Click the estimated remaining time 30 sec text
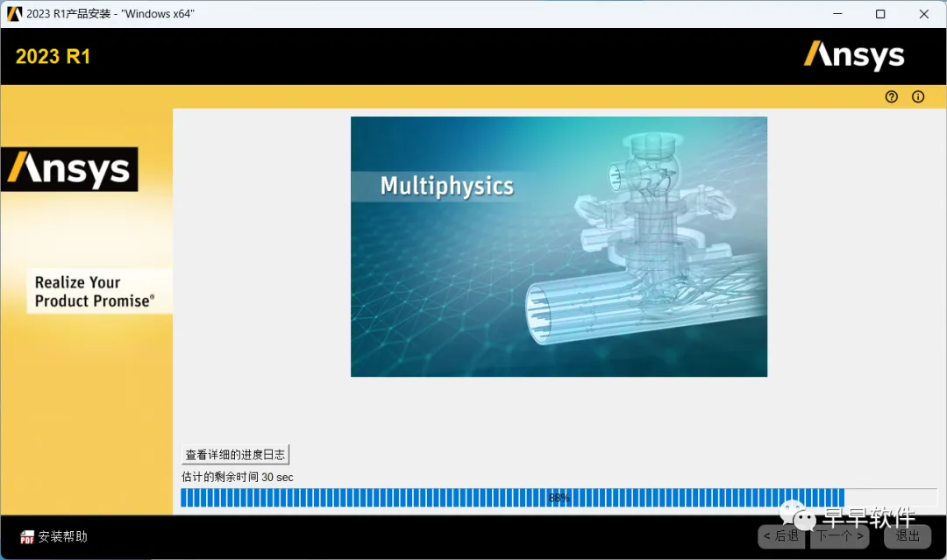The width and height of the screenshot is (947, 560). (238, 477)
